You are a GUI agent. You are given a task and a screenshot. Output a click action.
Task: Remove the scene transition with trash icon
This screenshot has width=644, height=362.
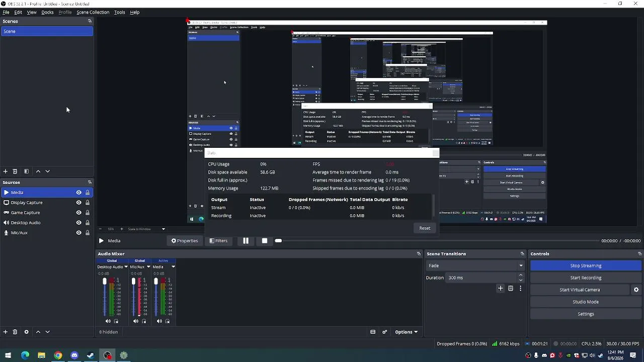(x=511, y=289)
